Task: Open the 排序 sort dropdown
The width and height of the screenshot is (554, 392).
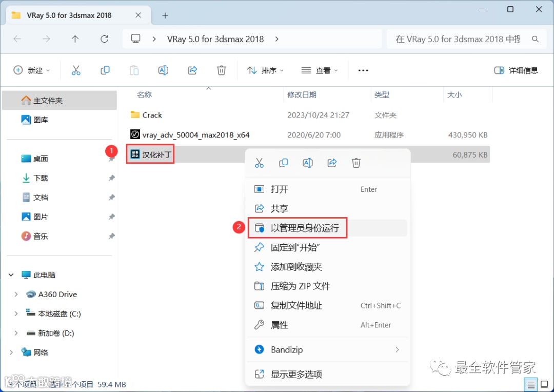Action: [x=266, y=70]
